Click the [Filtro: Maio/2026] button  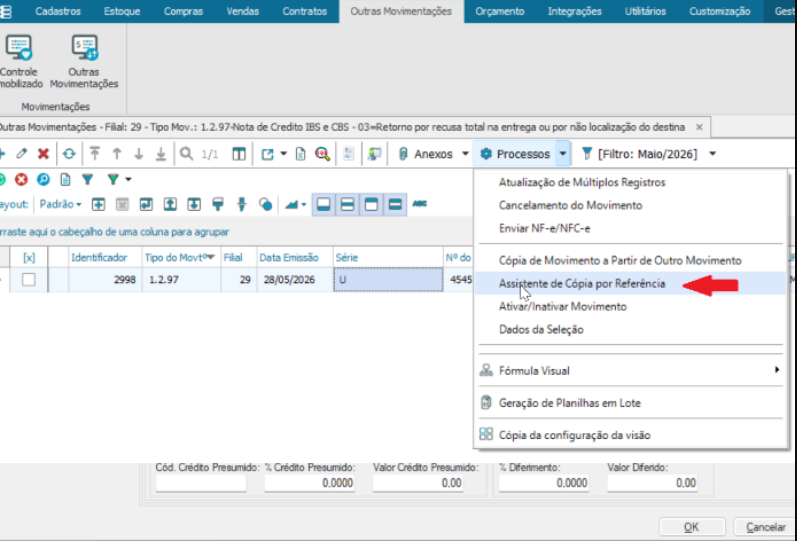(x=640, y=154)
